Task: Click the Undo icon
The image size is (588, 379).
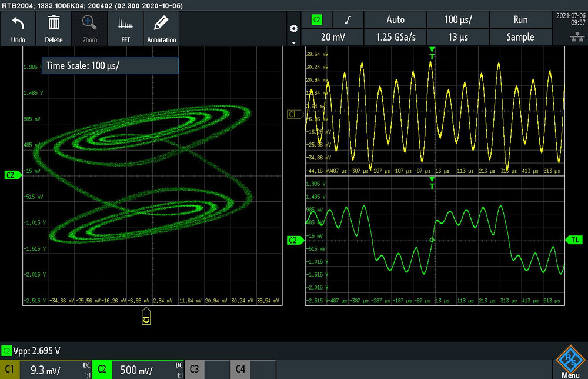Action: point(18,29)
